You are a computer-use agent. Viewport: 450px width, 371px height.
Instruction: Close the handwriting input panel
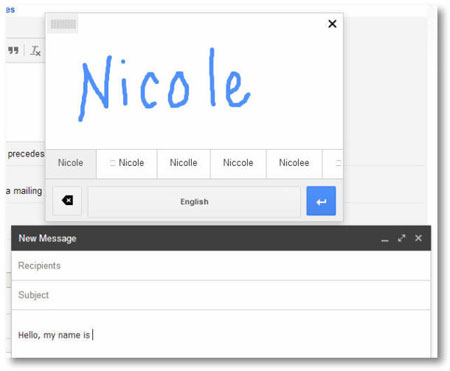click(x=332, y=24)
